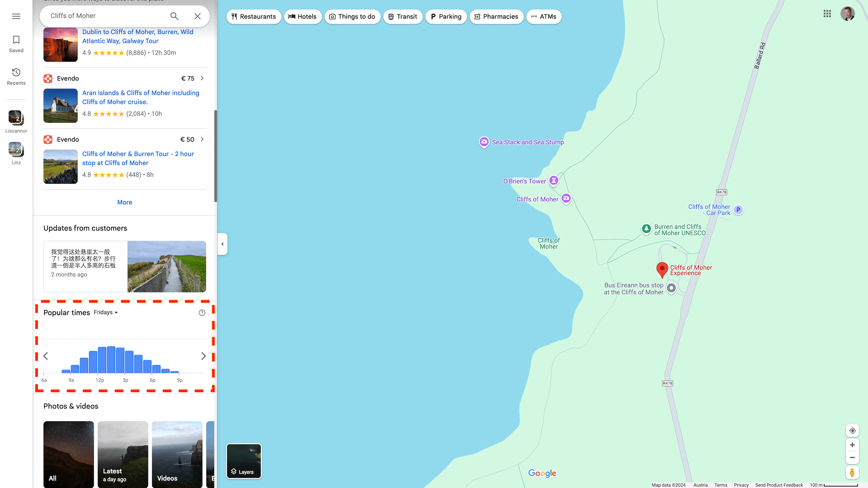The image size is (868, 488).
Task: Filter map by Hotels
Action: 303,17
